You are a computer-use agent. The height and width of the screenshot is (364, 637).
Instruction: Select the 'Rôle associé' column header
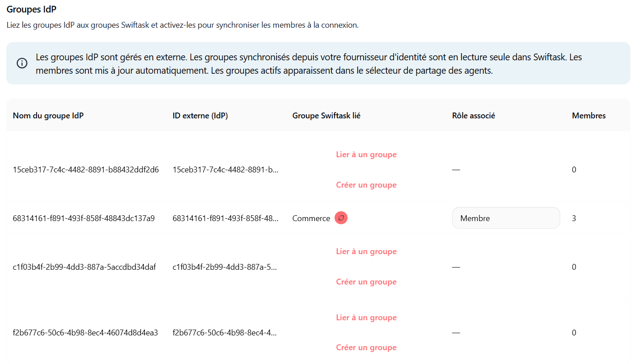pyautogui.click(x=474, y=116)
